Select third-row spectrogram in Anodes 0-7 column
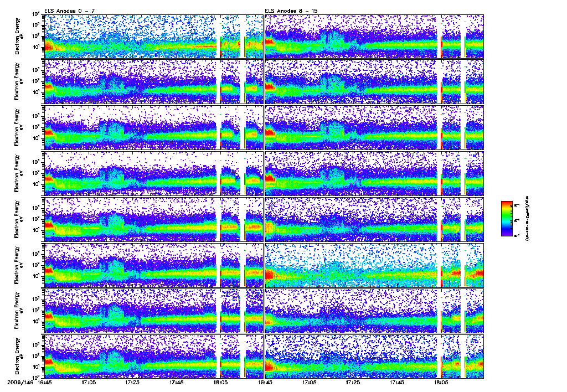Screen dimensions: 567x392 [x=154, y=127]
